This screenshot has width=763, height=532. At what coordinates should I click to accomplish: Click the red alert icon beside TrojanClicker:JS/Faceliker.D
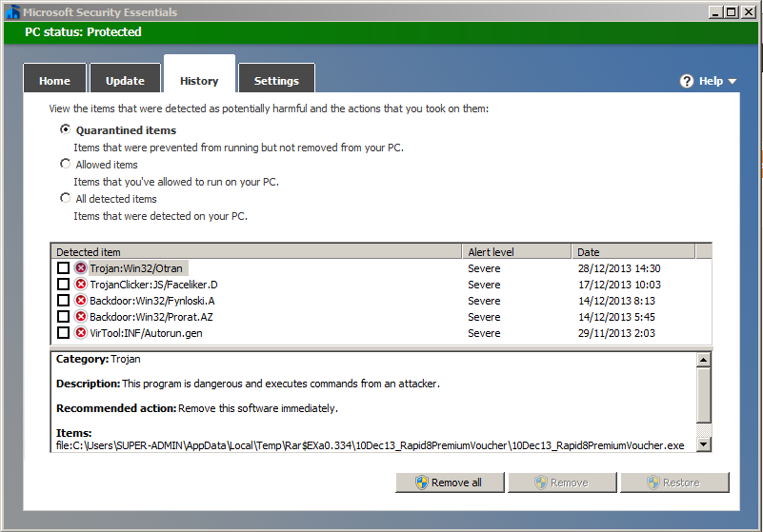pos(81,284)
